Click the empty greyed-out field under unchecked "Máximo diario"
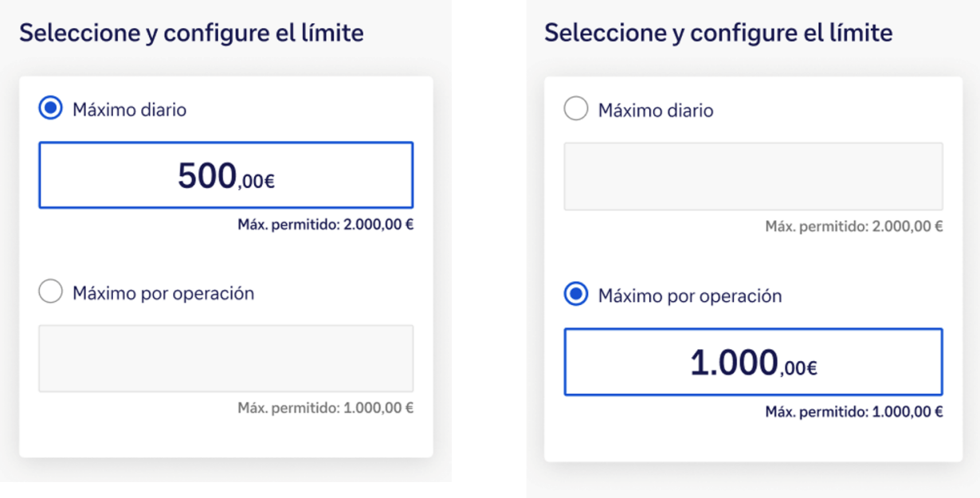Viewport: 980px width, 498px height. tap(753, 177)
